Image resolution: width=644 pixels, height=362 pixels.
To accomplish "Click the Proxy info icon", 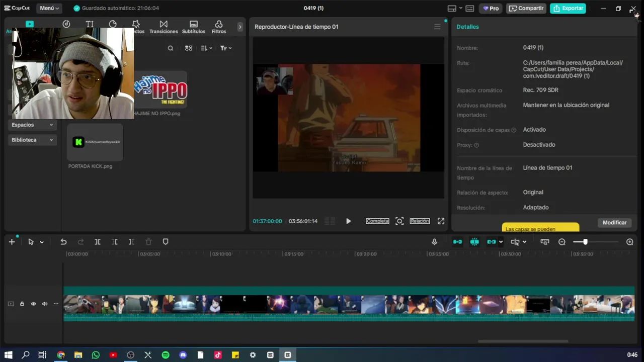I will point(476,145).
